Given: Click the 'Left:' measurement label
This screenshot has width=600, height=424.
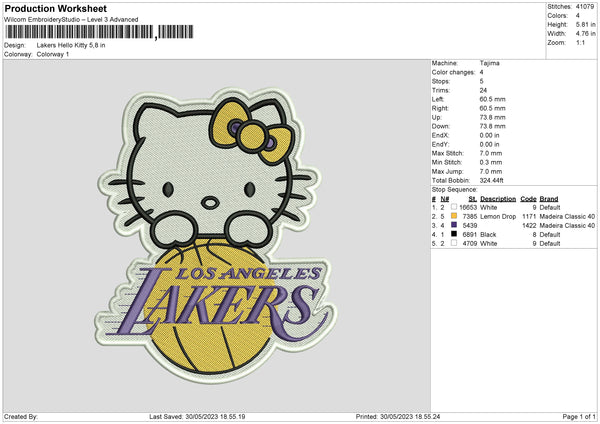Looking at the screenshot, I should (x=438, y=99).
